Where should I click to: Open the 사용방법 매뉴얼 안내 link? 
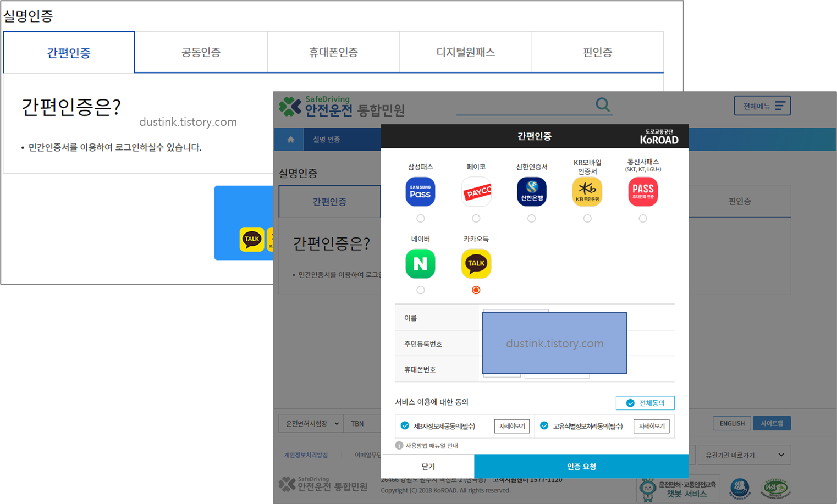(432, 446)
